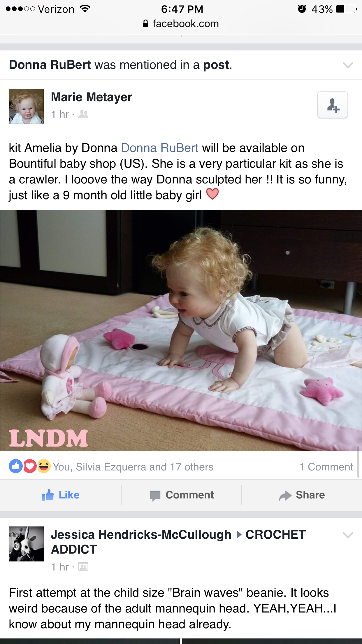This screenshot has height=644, width=362.
Task: Open chevron menu on Jessica Hendricks-McCullough's post
Action: [348, 535]
